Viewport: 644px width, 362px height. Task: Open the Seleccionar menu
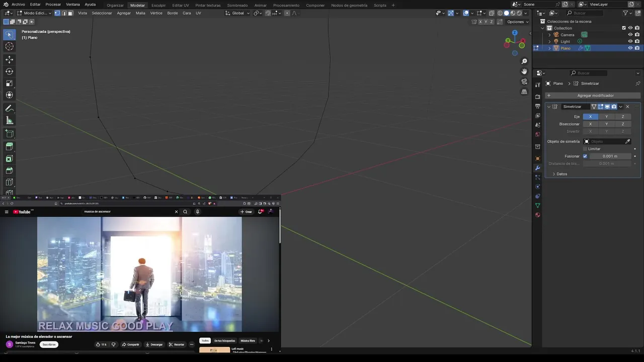[x=102, y=13]
